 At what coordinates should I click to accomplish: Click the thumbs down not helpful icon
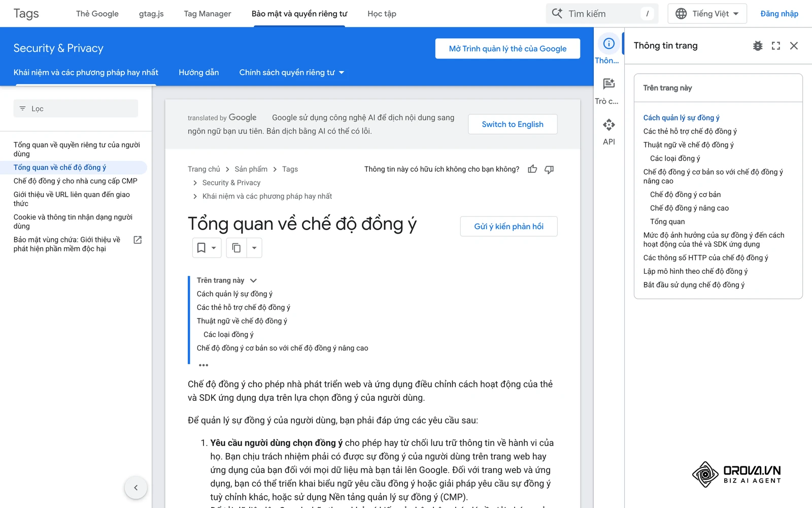pos(549,169)
